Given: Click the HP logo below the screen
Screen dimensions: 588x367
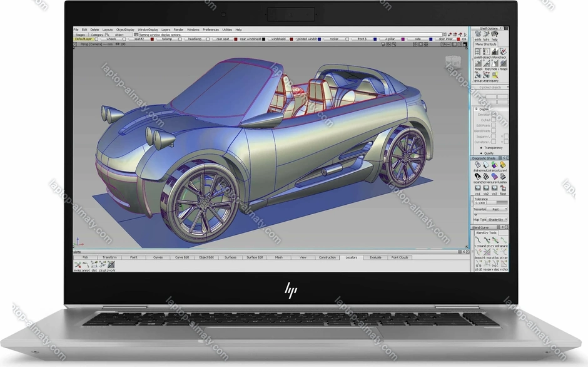Looking at the screenshot, I should 291,290.
